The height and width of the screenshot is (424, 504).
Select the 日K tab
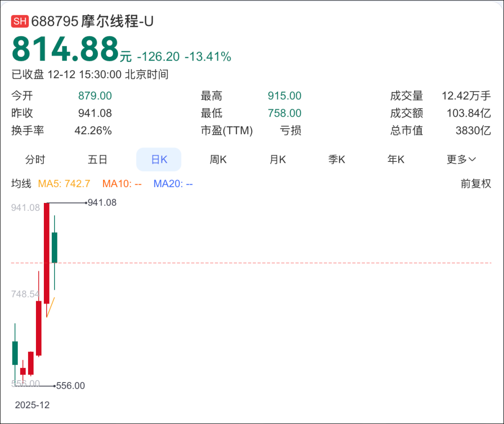tap(159, 159)
